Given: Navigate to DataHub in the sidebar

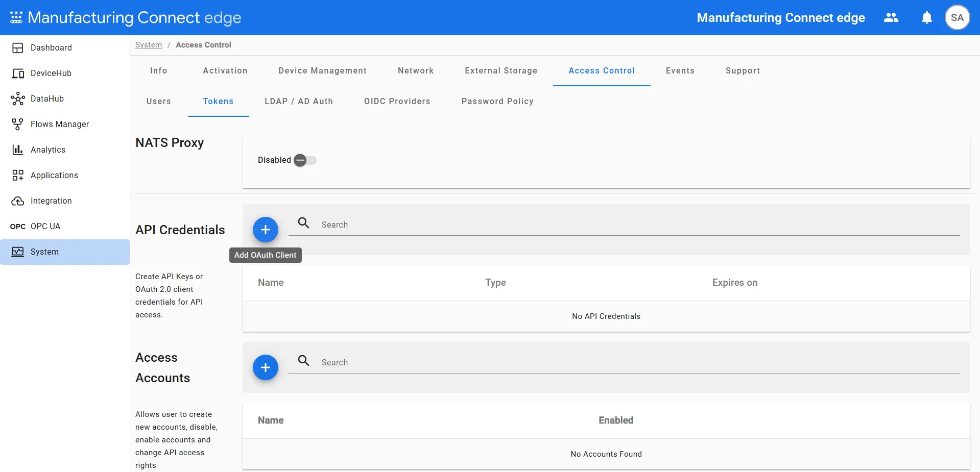Looking at the screenshot, I should pyautogui.click(x=65, y=99).
